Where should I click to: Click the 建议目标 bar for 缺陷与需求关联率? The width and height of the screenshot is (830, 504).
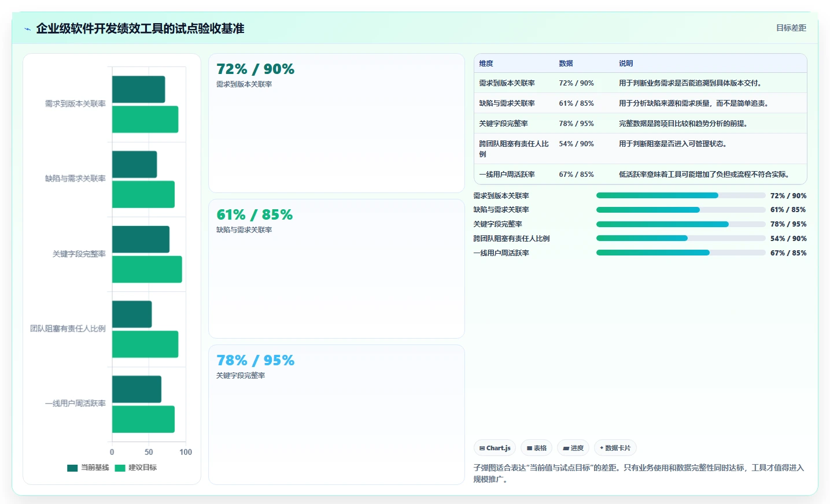coord(143,194)
